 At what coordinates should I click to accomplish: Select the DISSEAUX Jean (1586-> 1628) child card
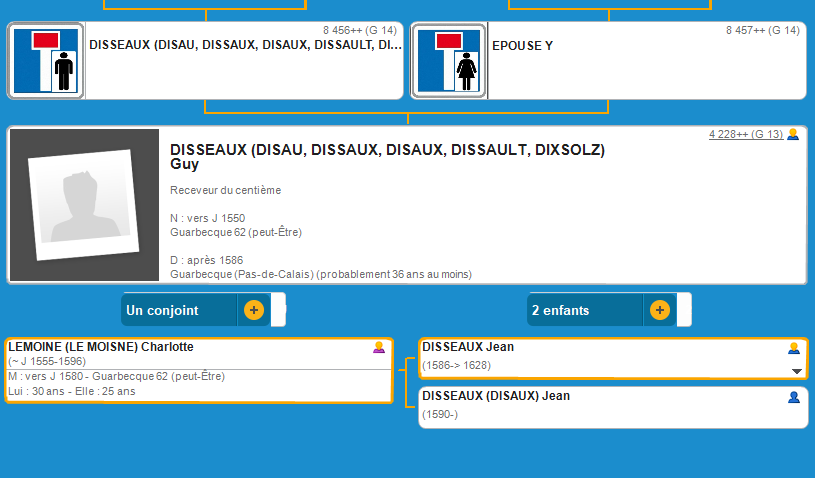click(600, 358)
